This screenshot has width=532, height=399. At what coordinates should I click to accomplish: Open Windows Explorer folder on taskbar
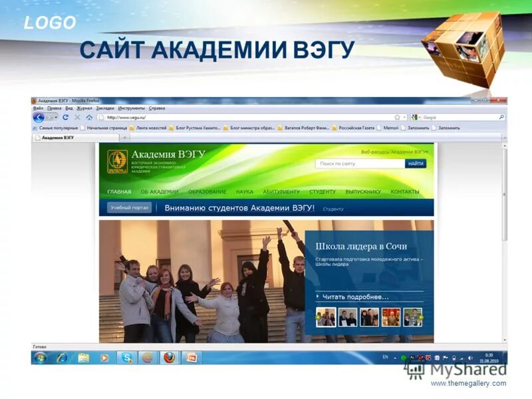84,358
